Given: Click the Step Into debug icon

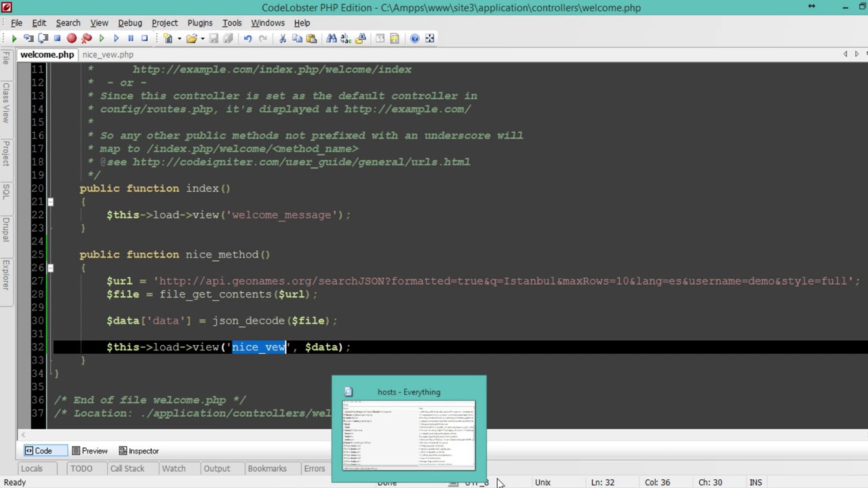Looking at the screenshot, I should [x=28, y=39].
